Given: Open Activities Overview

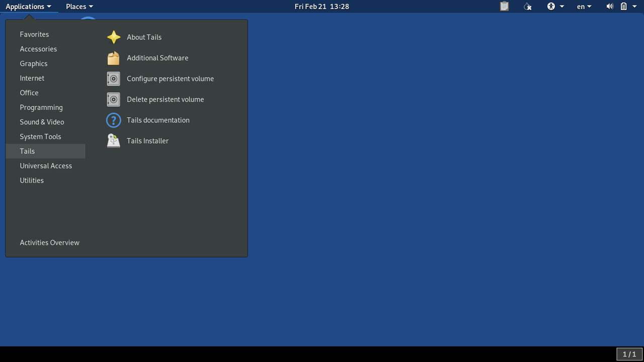Looking at the screenshot, I should click(49, 242).
